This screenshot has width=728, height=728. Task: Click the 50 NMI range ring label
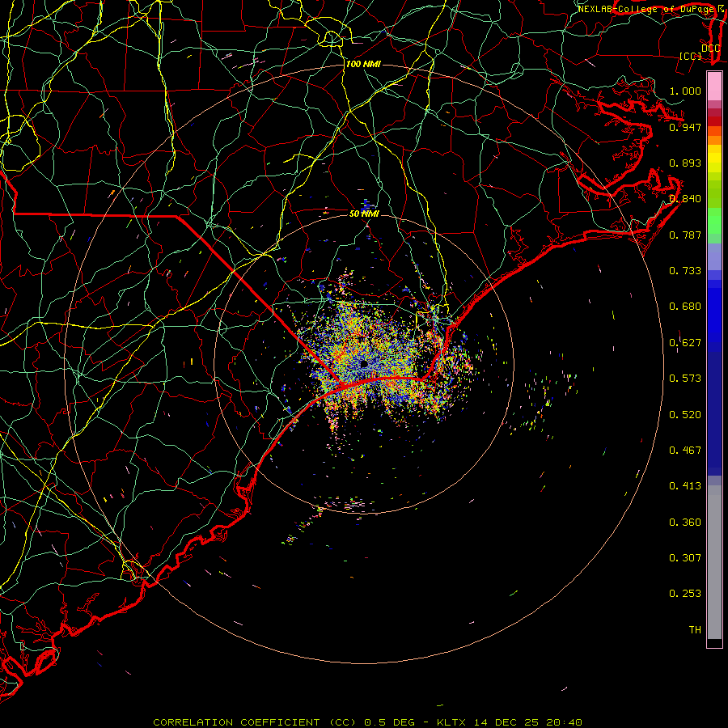click(364, 214)
